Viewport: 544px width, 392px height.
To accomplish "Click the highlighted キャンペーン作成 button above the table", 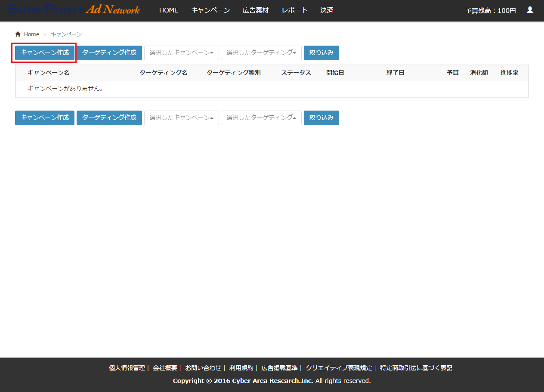I will tap(45, 52).
